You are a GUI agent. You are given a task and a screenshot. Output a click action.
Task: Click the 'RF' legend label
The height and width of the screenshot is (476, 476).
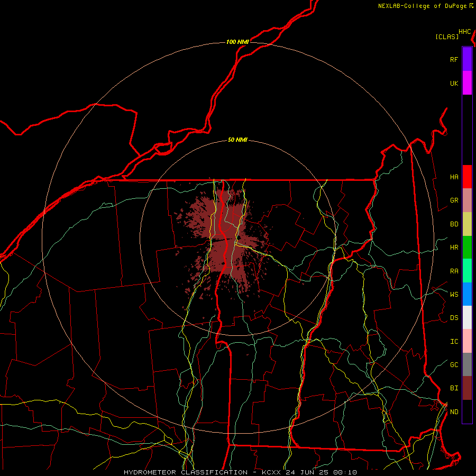click(454, 59)
